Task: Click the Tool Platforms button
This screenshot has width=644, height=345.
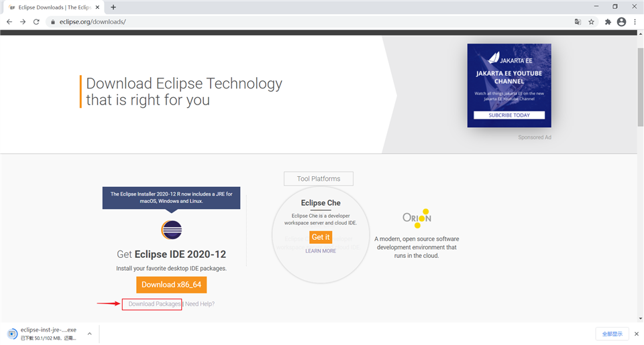Action: pyautogui.click(x=318, y=178)
